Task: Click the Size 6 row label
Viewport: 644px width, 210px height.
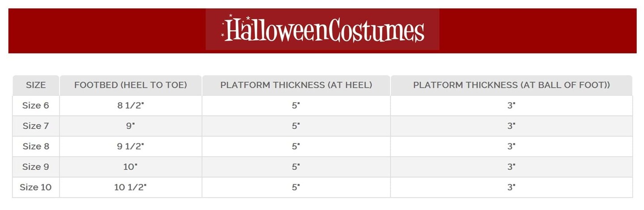Action: [x=36, y=105]
